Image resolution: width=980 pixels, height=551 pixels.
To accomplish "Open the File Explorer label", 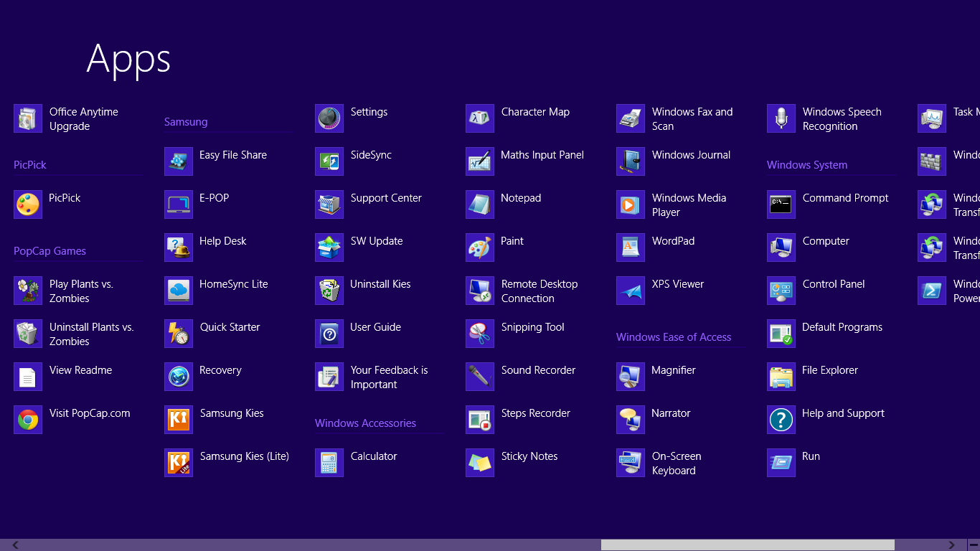I will [830, 370].
